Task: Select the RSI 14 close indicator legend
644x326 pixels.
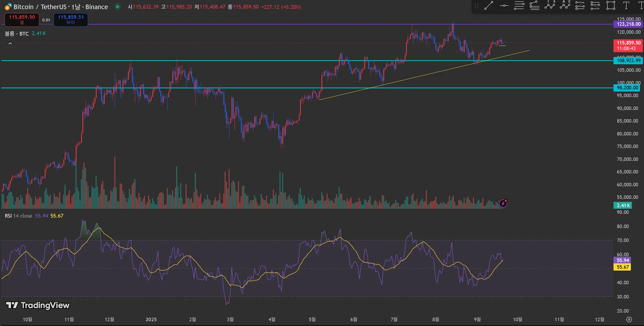Action: [18, 216]
